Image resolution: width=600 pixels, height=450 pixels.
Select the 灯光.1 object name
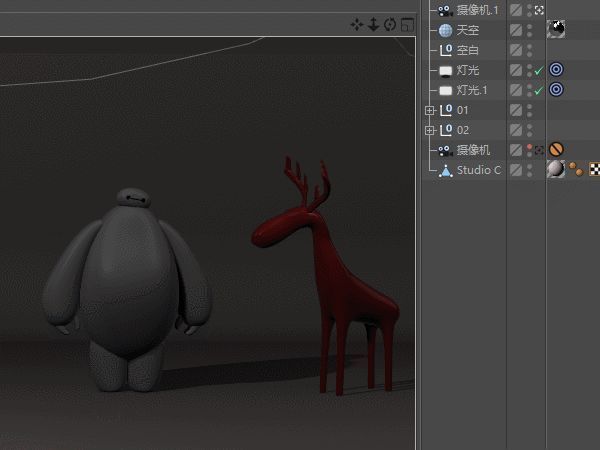tap(472, 90)
